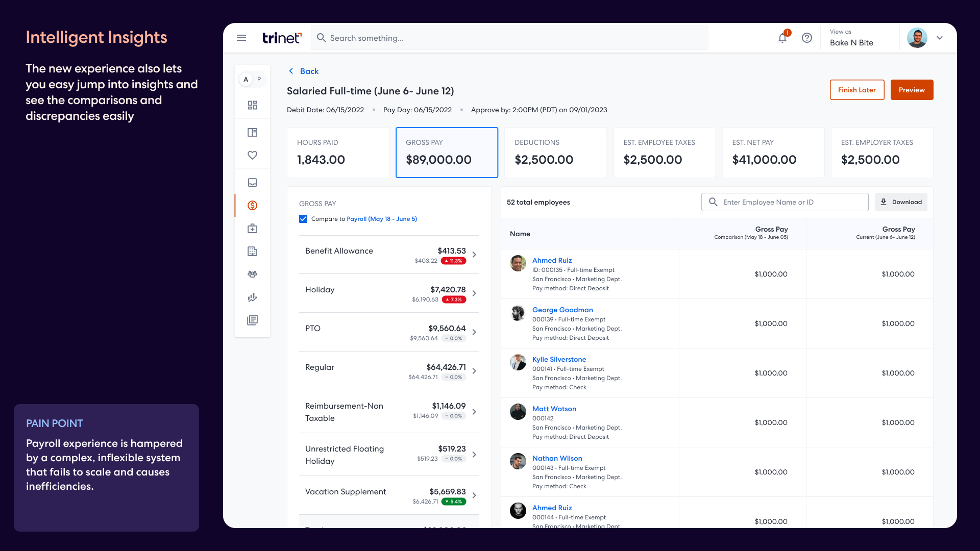Select the Gross Pay summary card
Image resolution: width=980 pixels, height=551 pixels.
click(447, 152)
